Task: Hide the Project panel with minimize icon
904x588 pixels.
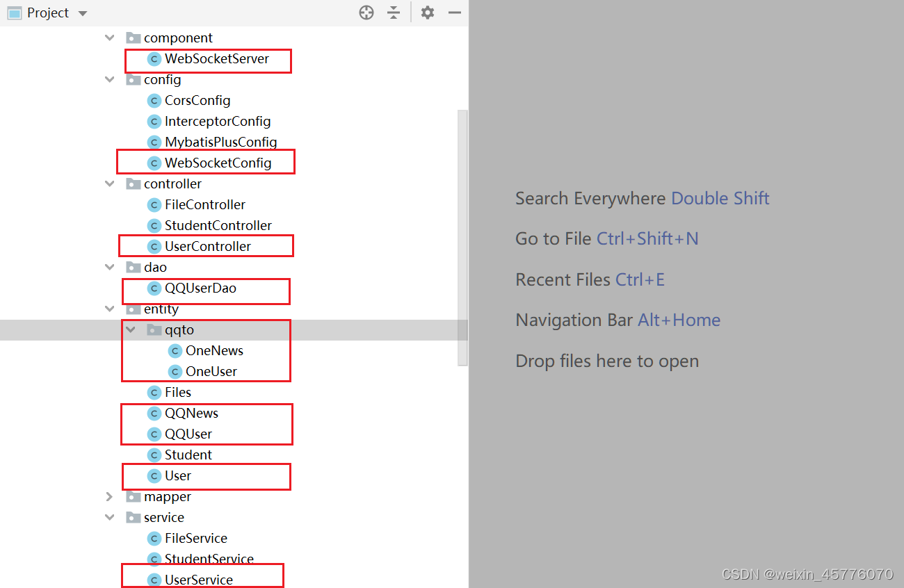Action: (455, 13)
